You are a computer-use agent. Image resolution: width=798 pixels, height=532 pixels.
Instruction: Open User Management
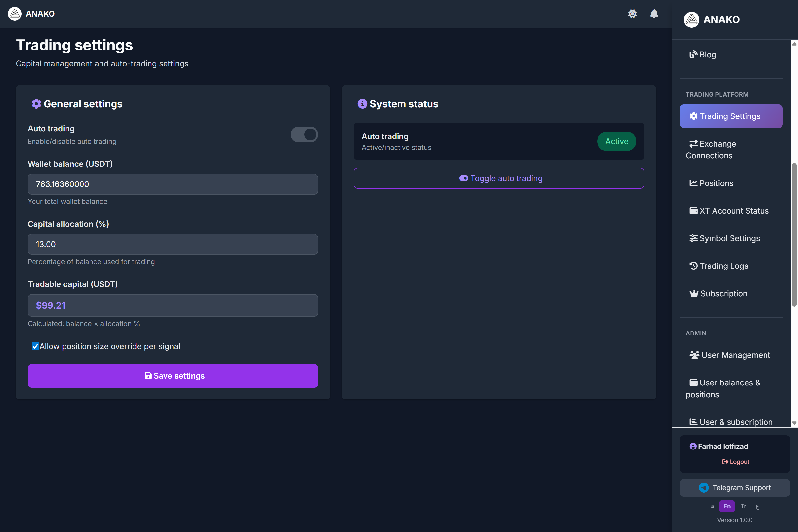point(735,355)
